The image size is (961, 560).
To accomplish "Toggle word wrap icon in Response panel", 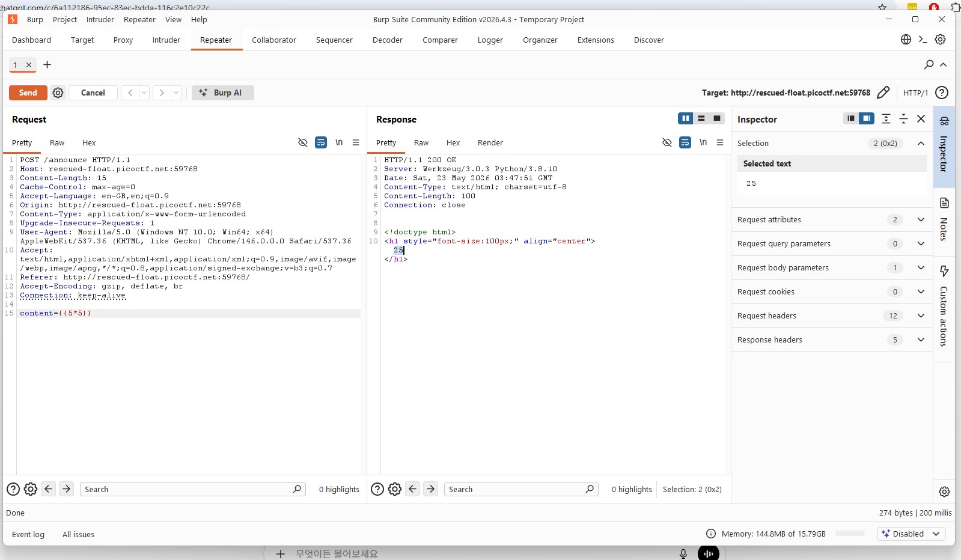I will [x=685, y=142].
